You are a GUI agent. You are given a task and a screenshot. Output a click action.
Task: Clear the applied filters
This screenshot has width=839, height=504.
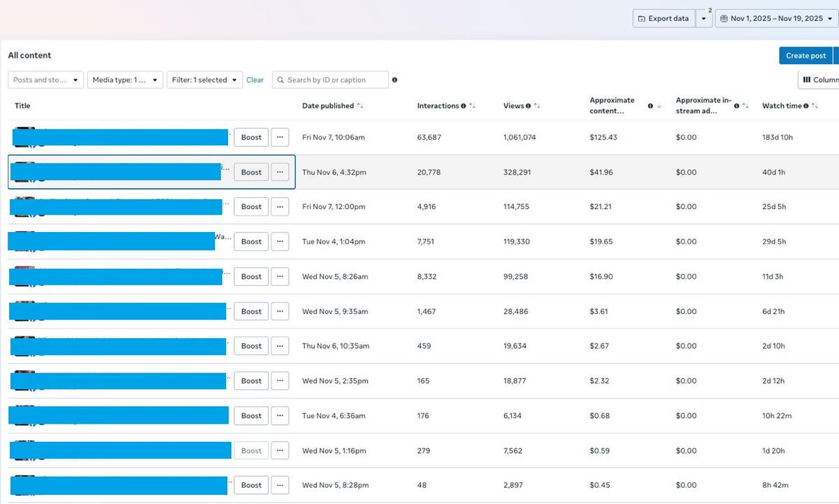(255, 80)
